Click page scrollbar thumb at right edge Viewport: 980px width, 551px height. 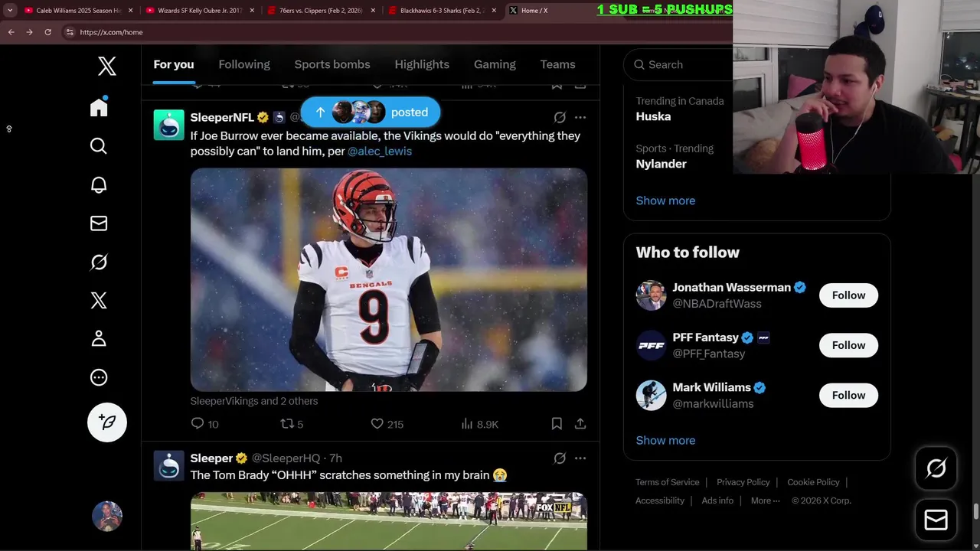tap(975, 512)
